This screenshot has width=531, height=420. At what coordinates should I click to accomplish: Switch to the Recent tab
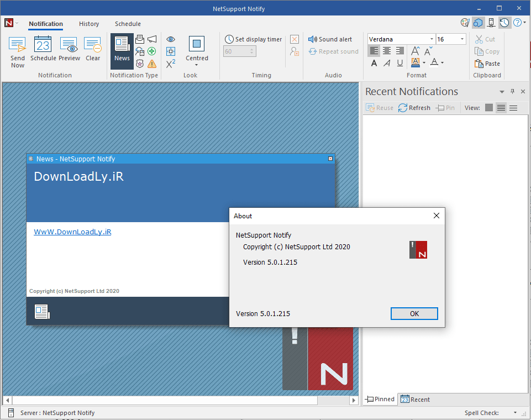pos(415,400)
